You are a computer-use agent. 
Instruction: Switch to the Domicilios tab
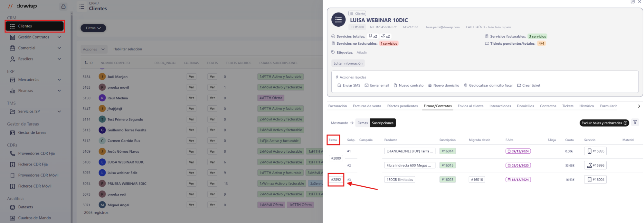525,106
